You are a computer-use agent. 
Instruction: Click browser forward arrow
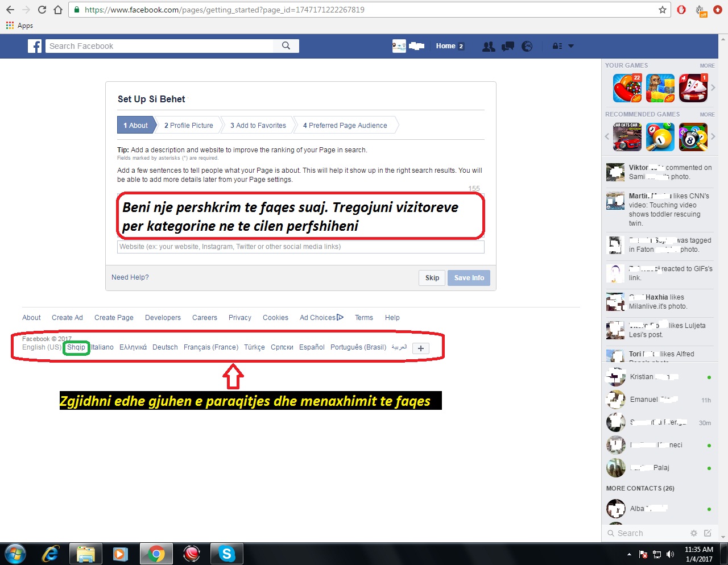click(26, 10)
